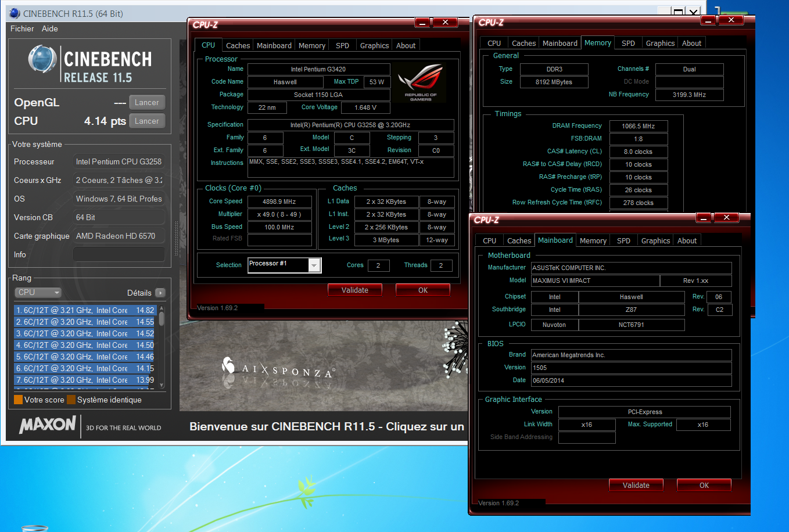
Task: Open Graphics tab in the Processor CPU-Z window
Action: (x=374, y=45)
